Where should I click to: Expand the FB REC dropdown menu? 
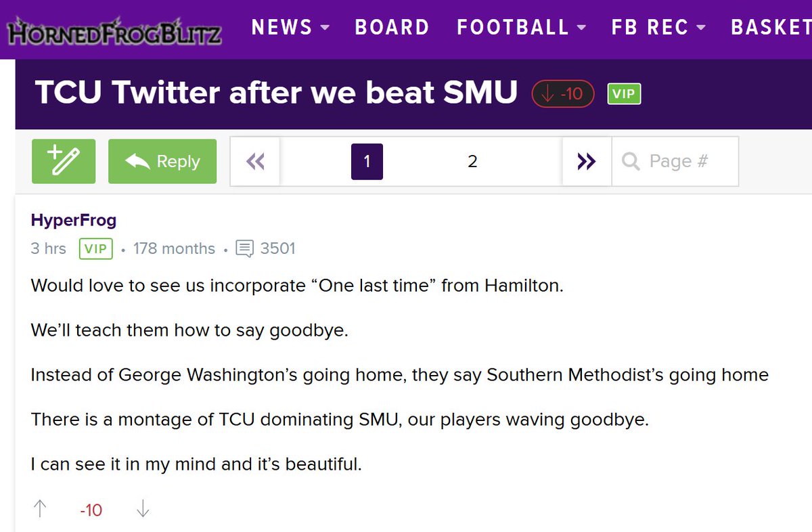pyautogui.click(x=658, y=27)
